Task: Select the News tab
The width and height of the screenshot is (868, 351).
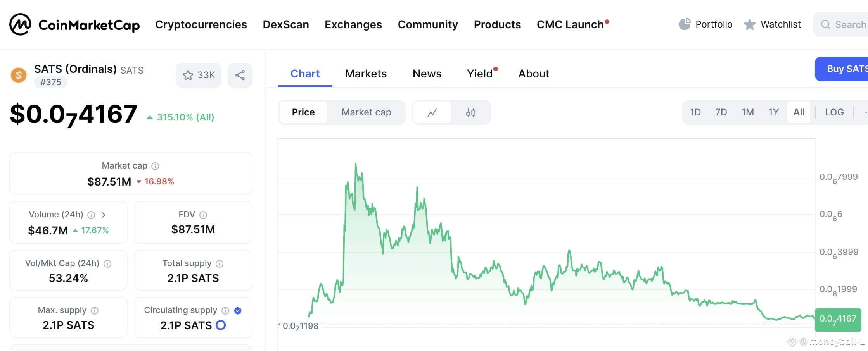Action: point(427,74)
